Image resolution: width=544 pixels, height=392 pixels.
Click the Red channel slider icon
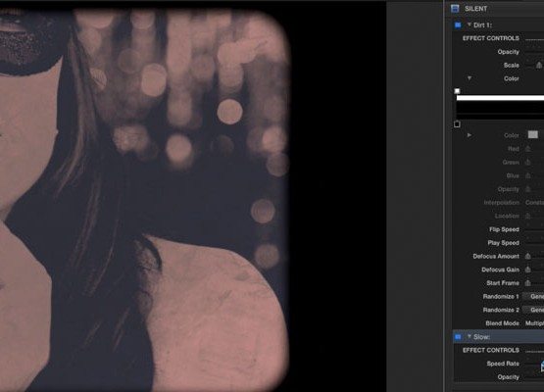pyautogui.click(x=527, y=149)
